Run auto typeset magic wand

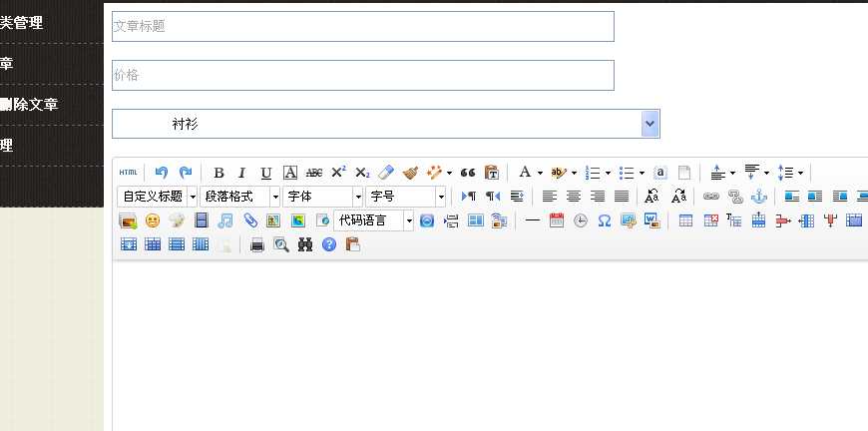tap(435, 173)
